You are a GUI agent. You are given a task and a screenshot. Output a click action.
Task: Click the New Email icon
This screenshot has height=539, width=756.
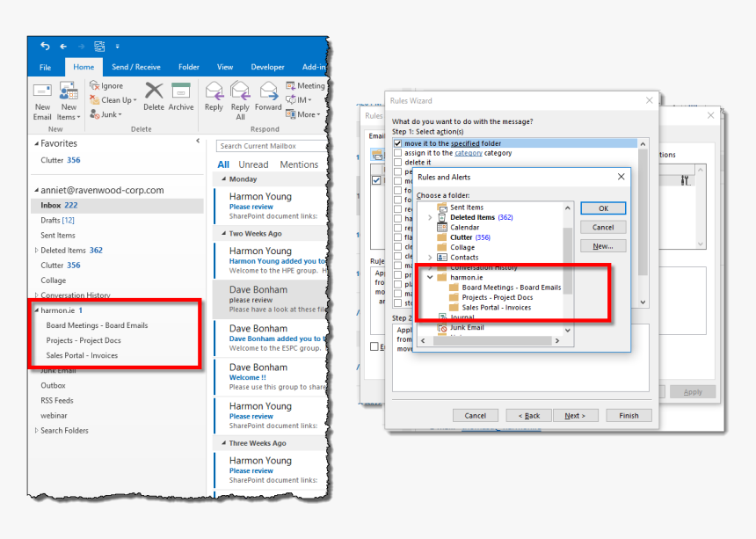(x=42, y=95)
